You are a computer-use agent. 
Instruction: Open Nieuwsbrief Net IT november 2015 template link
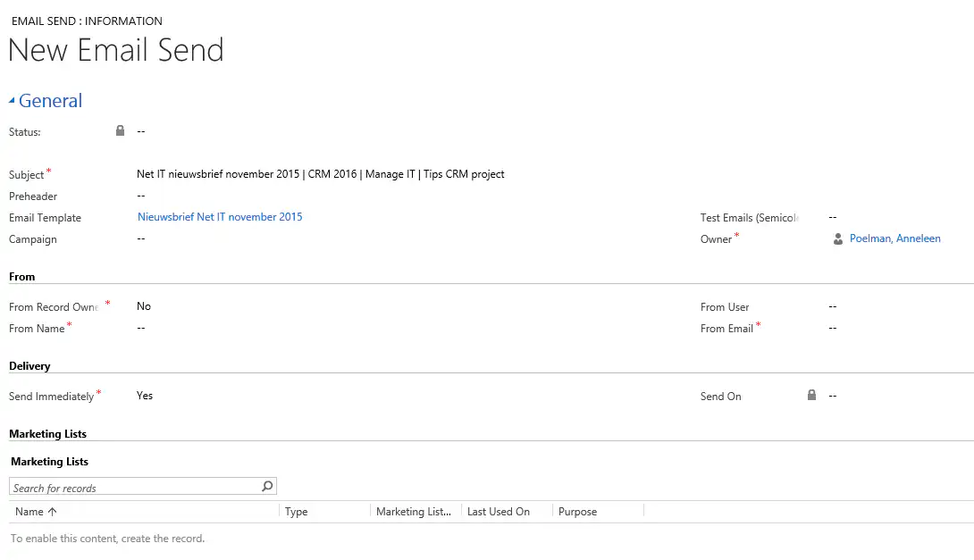click(220, 217)
